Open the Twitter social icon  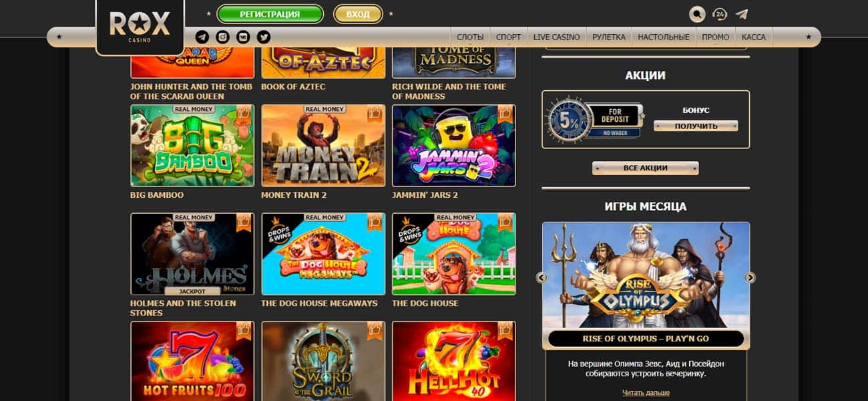point(264,37)
